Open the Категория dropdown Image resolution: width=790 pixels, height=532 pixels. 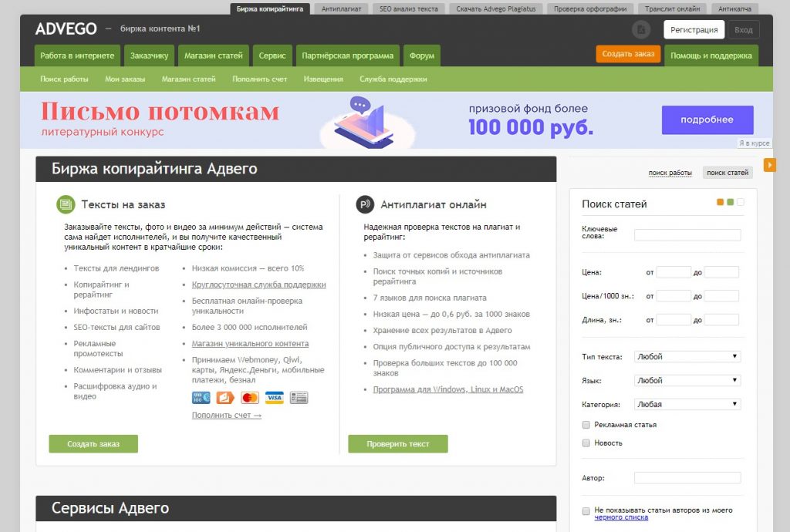(687, 404)
